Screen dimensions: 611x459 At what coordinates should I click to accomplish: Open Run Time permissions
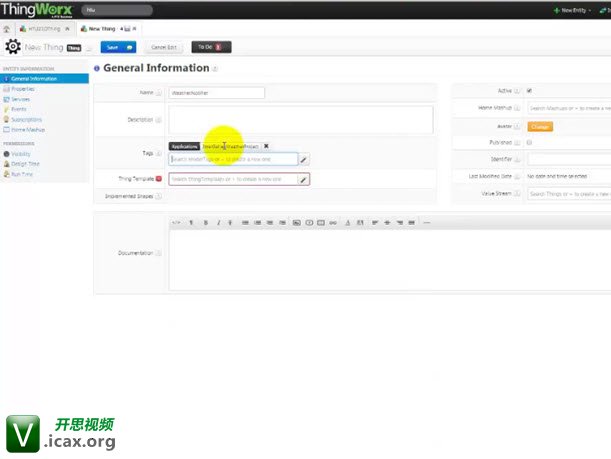coord(22,174)
